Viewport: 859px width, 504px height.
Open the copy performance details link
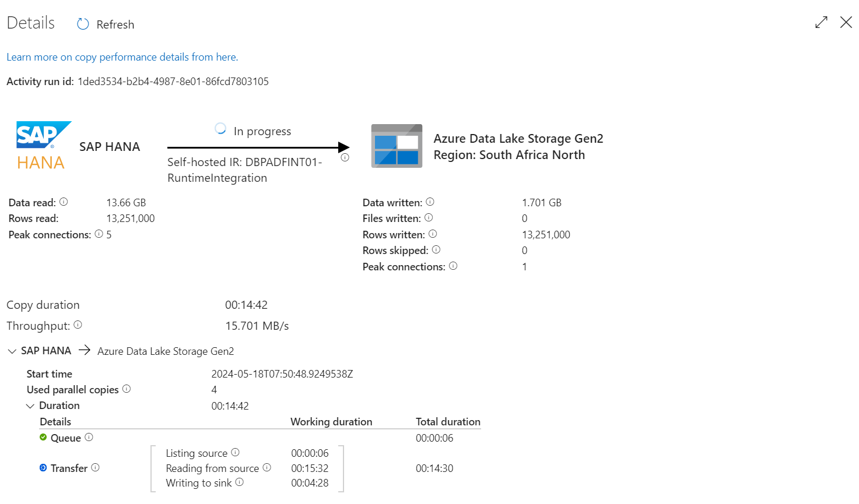pyautogui.click(x=122, y=57)
